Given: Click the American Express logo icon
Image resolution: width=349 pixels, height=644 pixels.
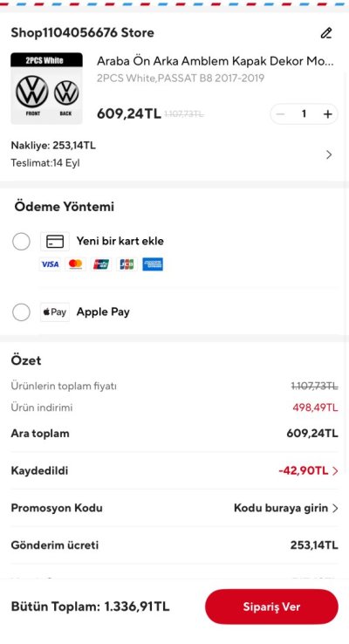Looking at the screenshot, I should tap(153, 264).
